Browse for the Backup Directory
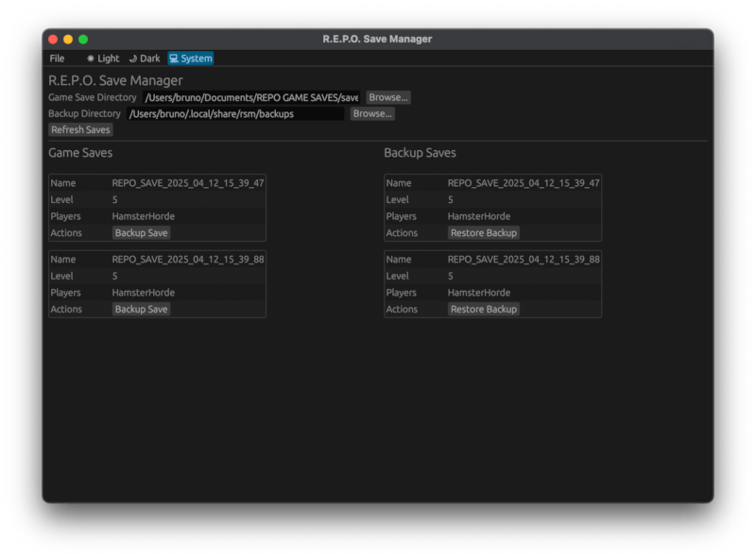The height and width of the screenshot is (559, 756). pyautogui.click(x=372, y=113)
